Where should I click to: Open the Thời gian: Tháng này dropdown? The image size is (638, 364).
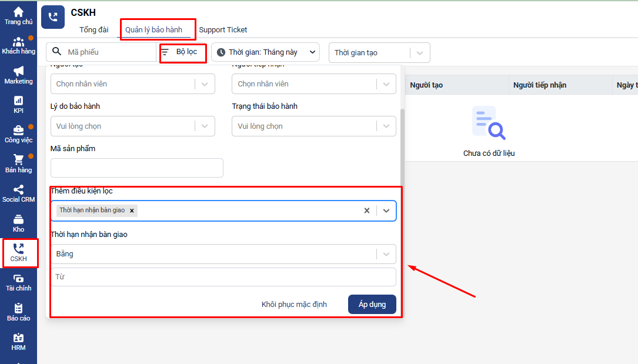(265, 52)
